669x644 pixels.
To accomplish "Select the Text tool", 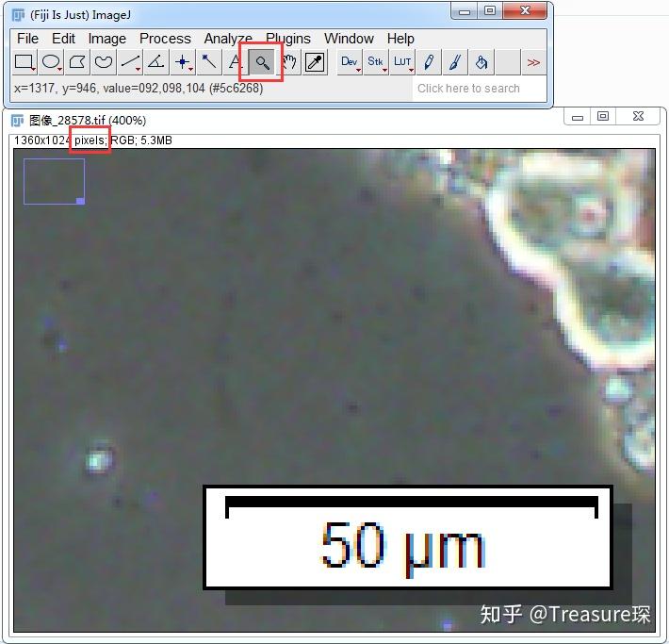I will pyautogui.click(x=235, y=62).
